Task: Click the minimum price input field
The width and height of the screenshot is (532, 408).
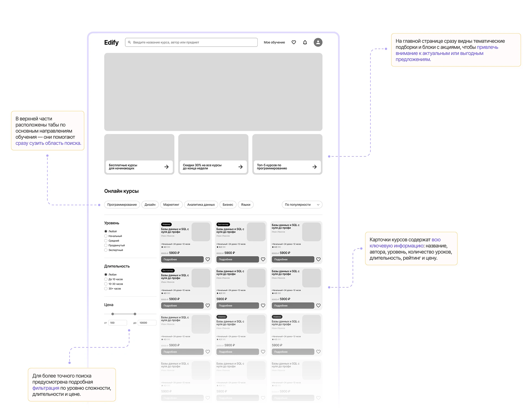Action: [118, 323]
